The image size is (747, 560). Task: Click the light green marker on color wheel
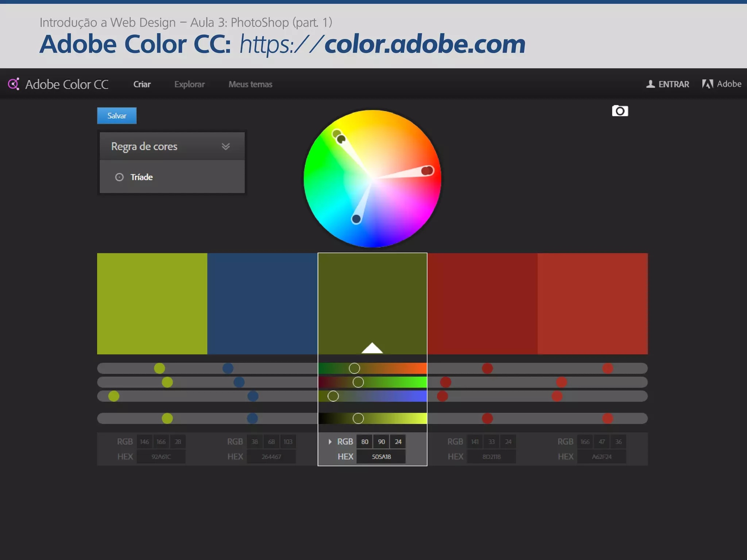(336, 133)
